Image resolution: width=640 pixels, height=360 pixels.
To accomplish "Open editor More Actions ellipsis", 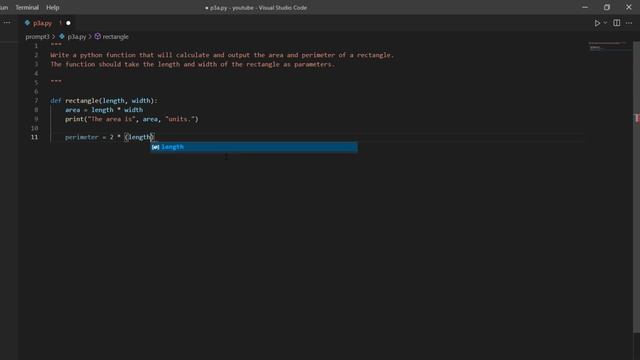I will [x=629, y=23].
